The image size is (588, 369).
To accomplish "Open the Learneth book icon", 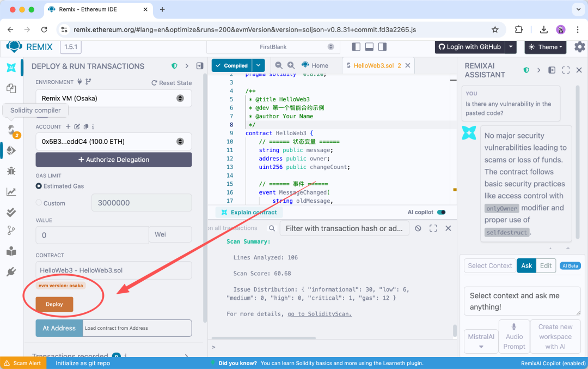I will 11,251.
